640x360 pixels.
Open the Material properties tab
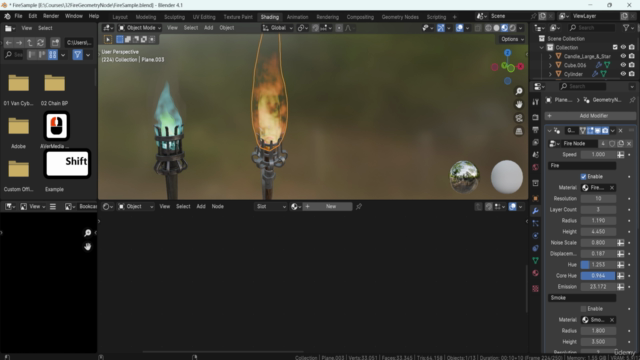tap(536, 273)
